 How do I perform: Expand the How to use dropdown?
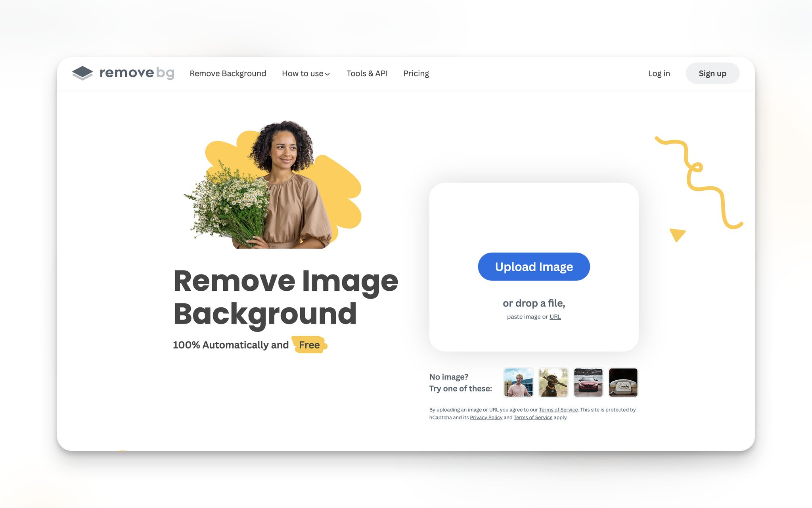[305, 73]
